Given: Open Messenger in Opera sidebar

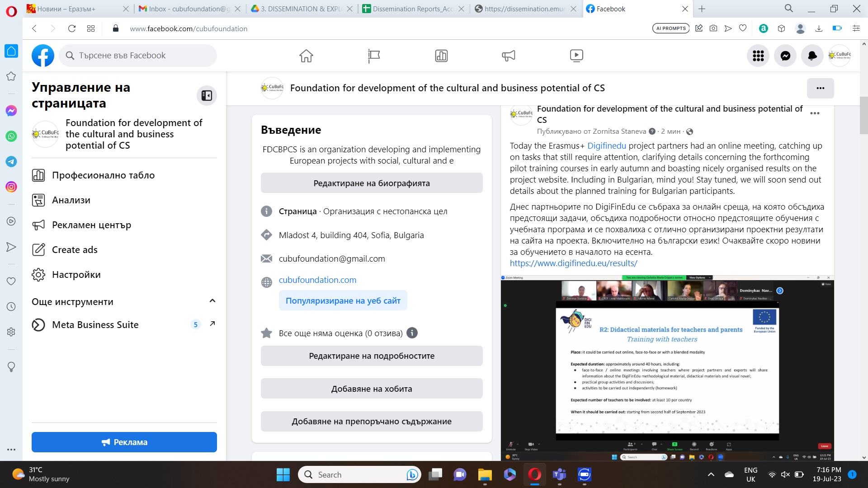Looking at the screenshot, I should coord(11,111).
